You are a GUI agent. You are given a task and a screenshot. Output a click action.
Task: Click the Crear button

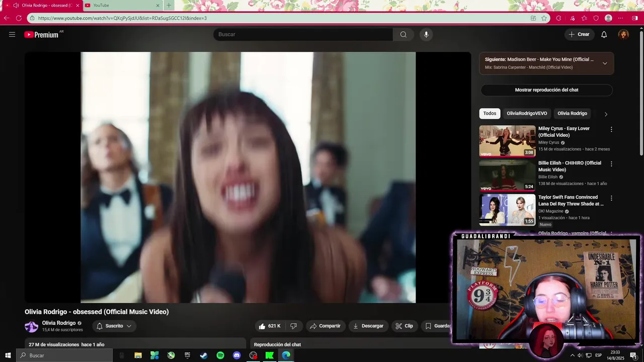(x=579, y=34)
